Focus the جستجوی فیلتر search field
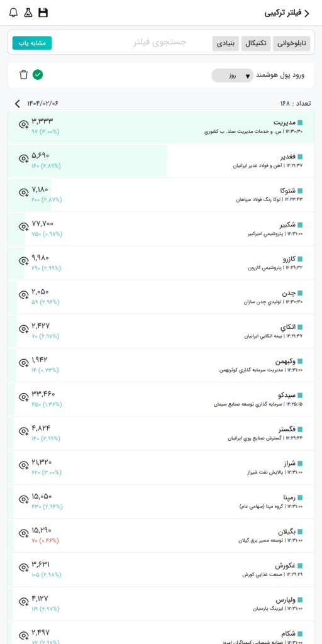322x644 pixels. (160, 42)
